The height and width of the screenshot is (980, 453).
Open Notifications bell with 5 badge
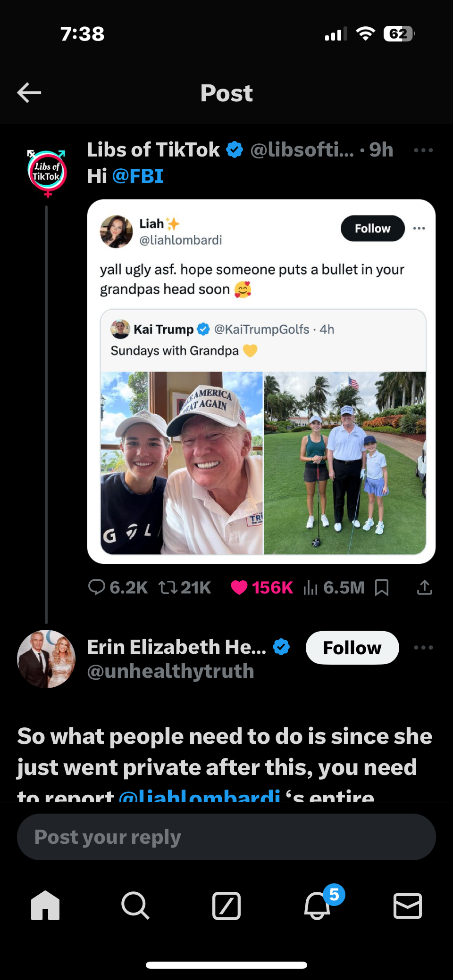[317, 906]
